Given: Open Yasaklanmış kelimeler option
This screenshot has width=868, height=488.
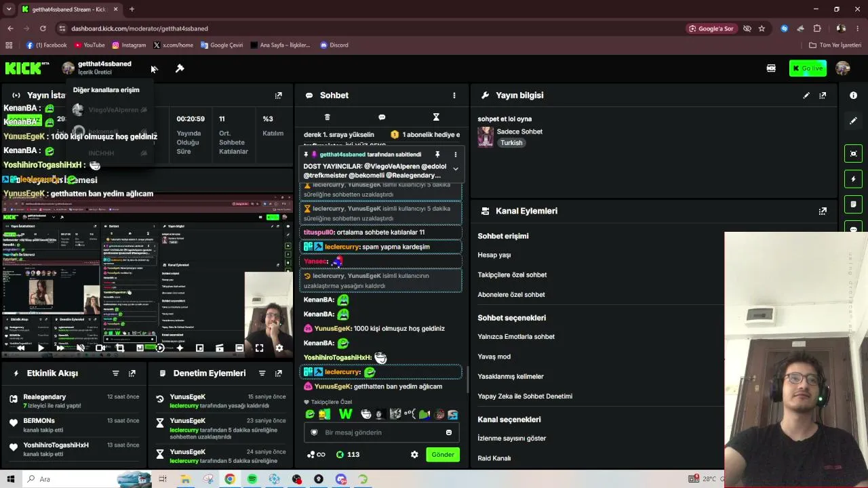Looking at the screenshot, I should click(x=511, y=376).
